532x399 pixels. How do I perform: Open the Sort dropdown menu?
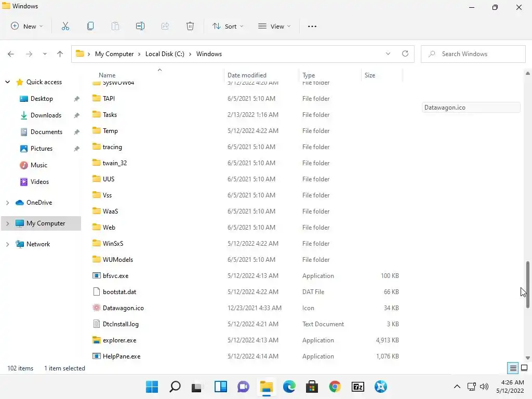pos(228,26)
